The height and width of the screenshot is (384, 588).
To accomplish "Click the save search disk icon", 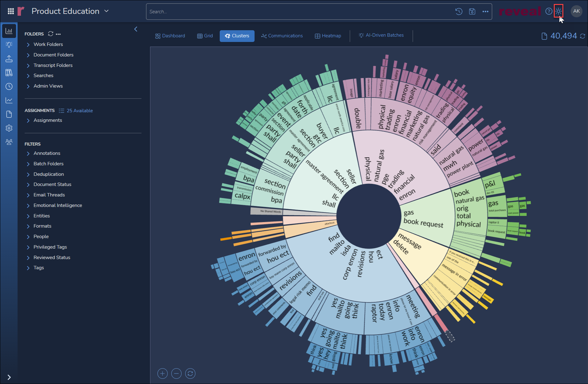I will [472, 11].
